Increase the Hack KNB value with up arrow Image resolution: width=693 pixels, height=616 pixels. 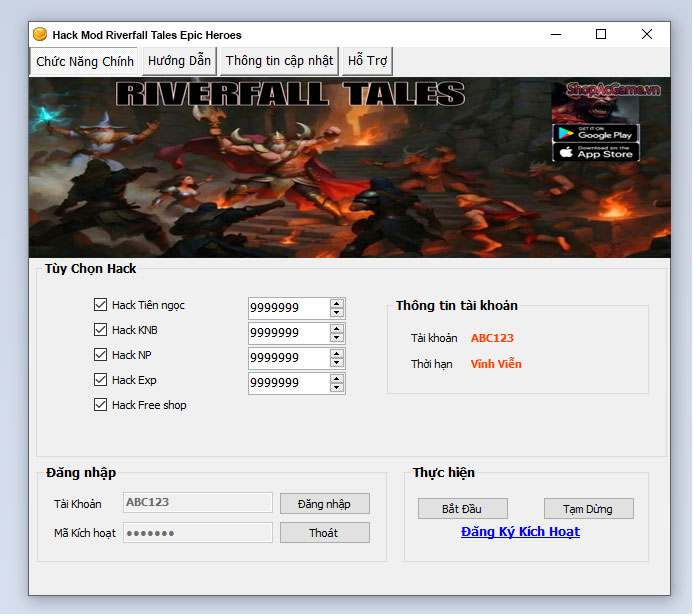[x=336, y=329]
